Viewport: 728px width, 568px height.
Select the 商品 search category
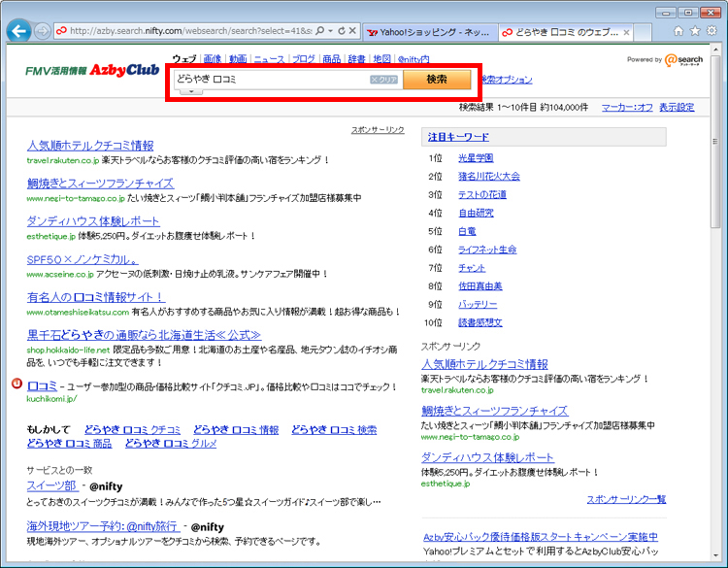point(332,59)
